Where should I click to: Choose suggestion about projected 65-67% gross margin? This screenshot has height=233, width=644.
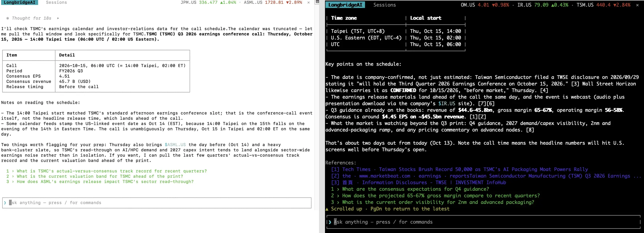tap(435, 196)
